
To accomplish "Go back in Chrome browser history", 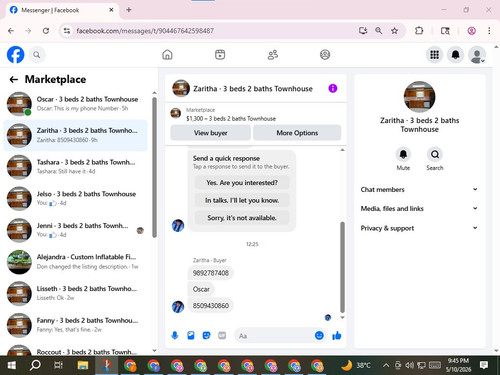I will [11, 31].
